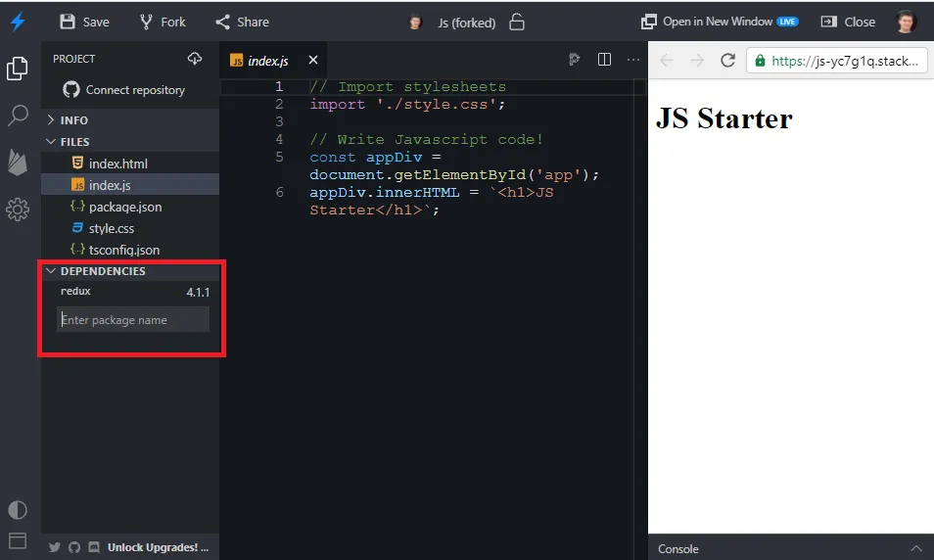
Task: Click the redux version 4.1.1
Action: coord(198,293)
